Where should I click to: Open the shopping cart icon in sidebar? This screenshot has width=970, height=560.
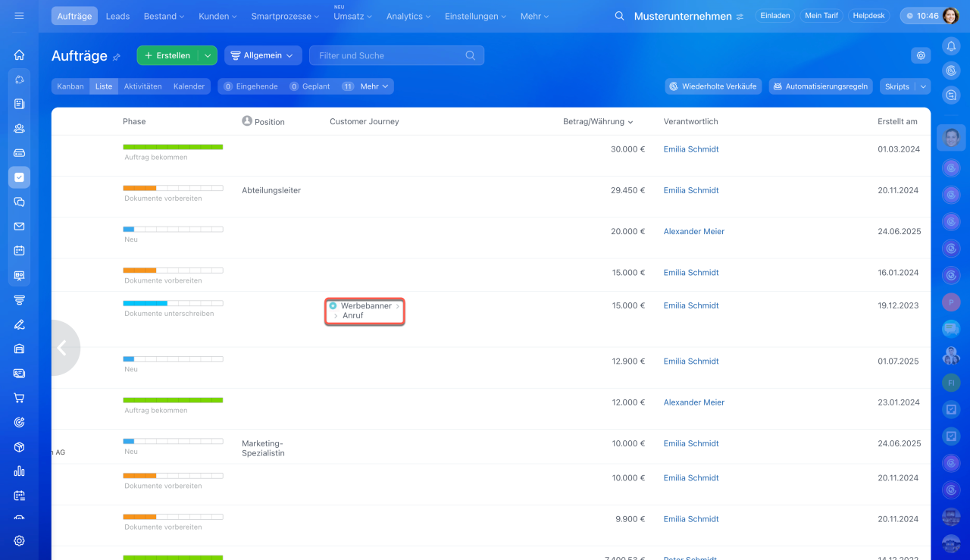(19, 398)
